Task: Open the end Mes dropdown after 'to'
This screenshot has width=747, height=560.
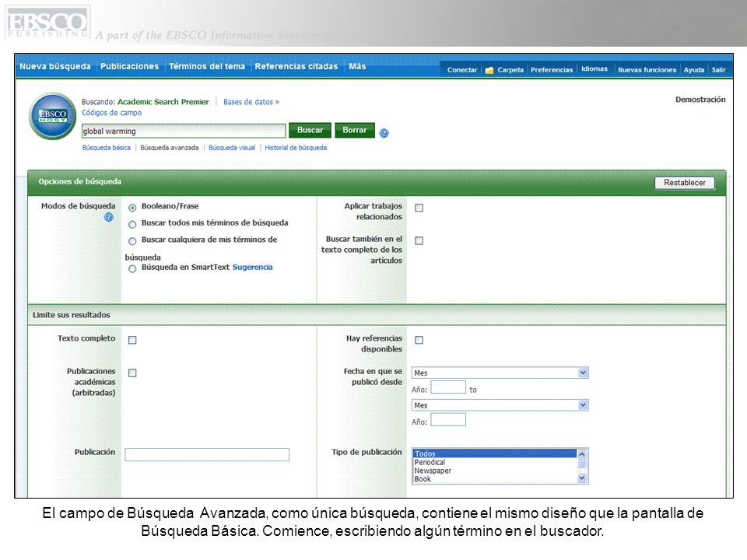Action: tap(500, 404)
